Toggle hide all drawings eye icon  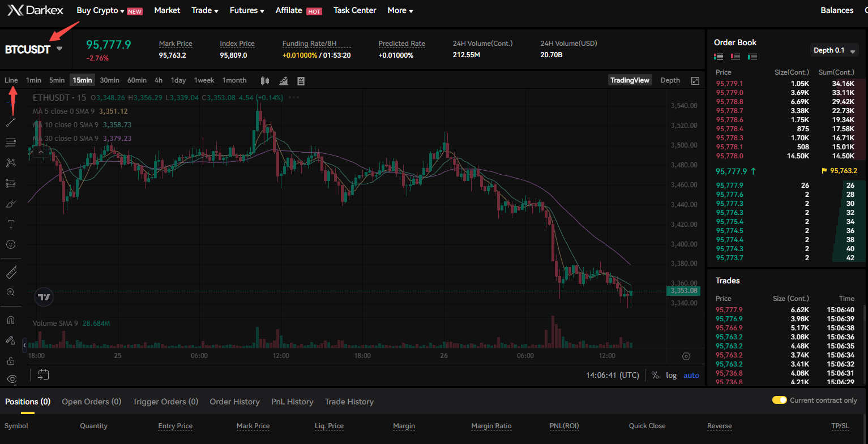[11, 379]
